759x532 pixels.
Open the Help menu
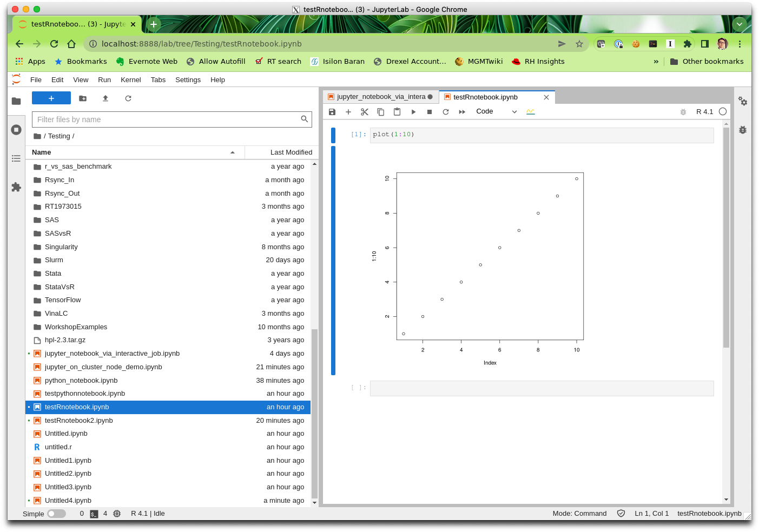[x=217, y=79]
